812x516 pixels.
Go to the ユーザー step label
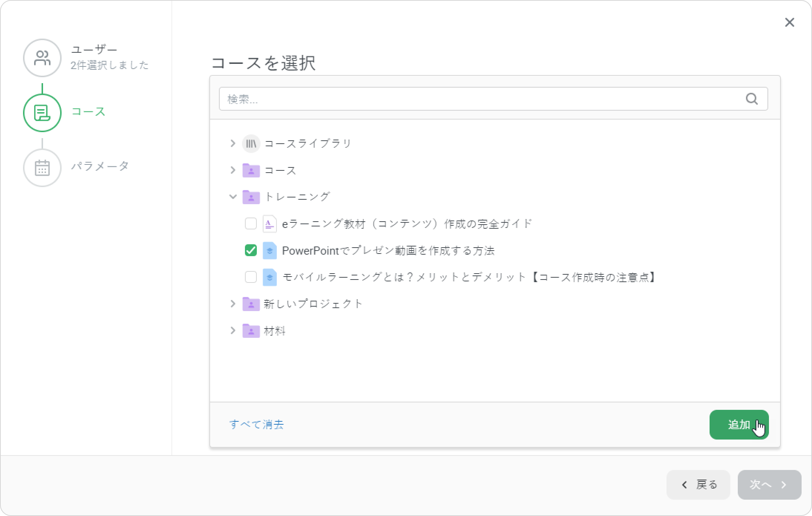click(94, 49)
